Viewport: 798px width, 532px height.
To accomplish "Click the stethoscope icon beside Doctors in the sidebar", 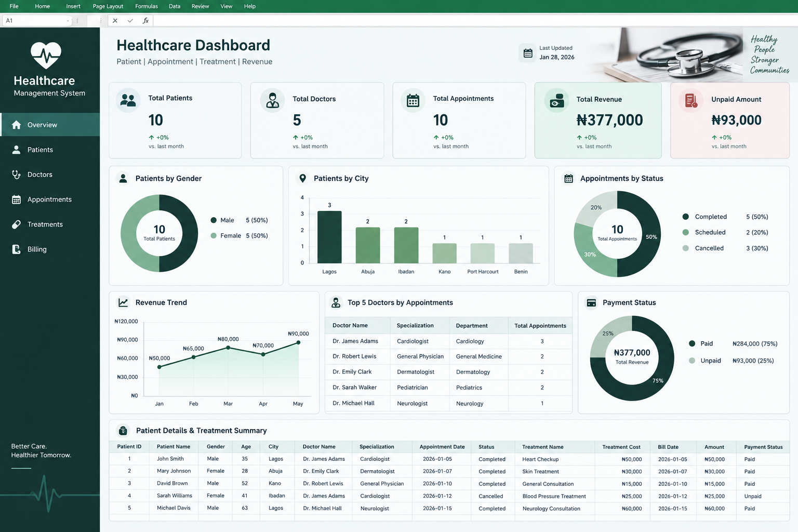I will (x=16, y=175).
